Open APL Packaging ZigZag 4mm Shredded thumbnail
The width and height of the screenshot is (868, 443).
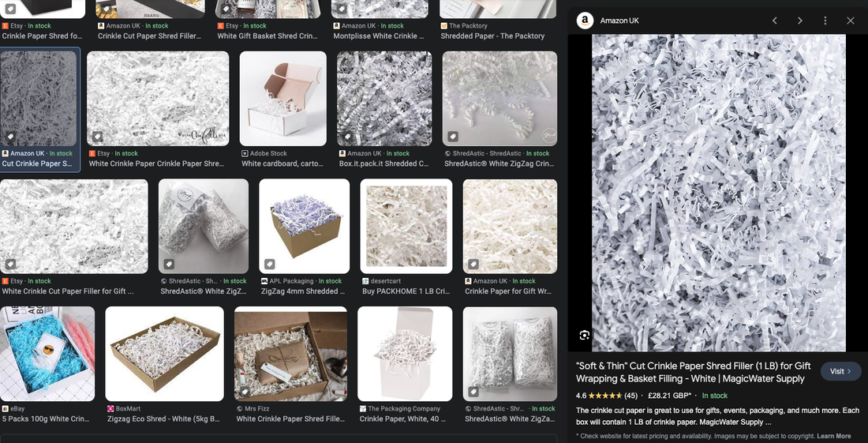(305, 226)
